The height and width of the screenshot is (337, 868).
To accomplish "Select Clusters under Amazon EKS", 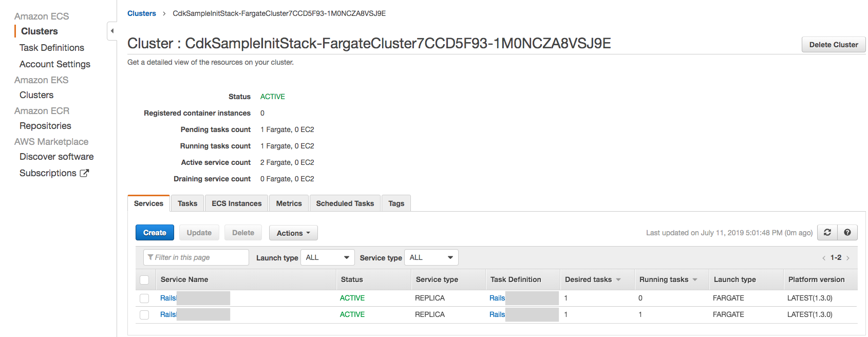I will [x=36, y=95].
